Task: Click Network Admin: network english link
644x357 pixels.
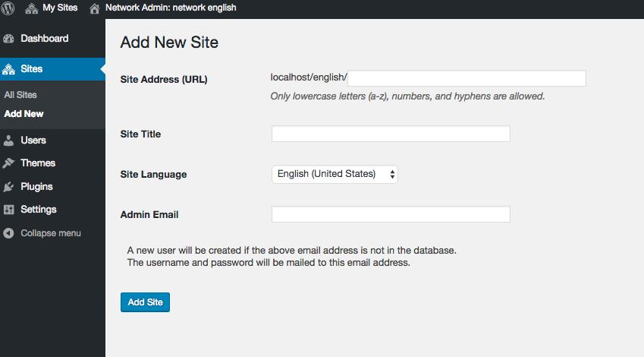Action: (171, 8)
